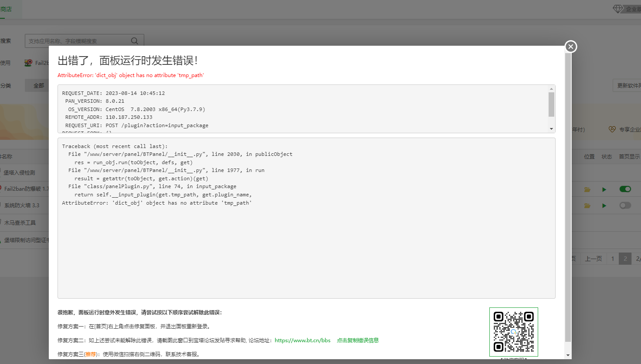The width and height of the screenshot is (641, 364).
Task: Select page 2 in pagination
Action: (625, 259)
